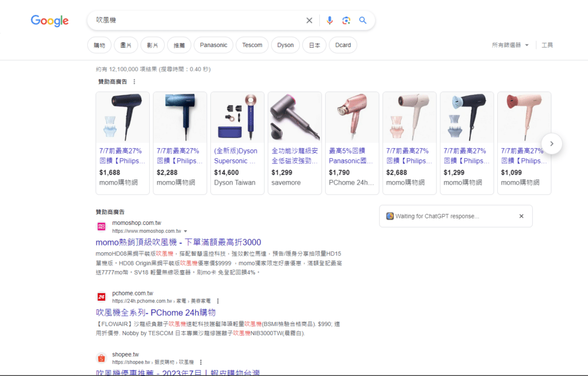Click the $1,790 price text
The height and width of the screenshot is (376, 588).
pyautogui.click(x=339, y=172)
